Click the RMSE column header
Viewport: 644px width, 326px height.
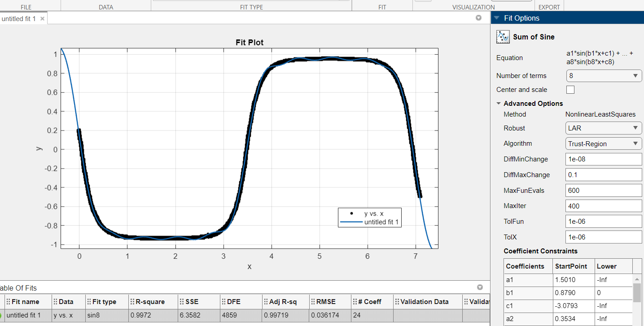click(x=326, y=302)
